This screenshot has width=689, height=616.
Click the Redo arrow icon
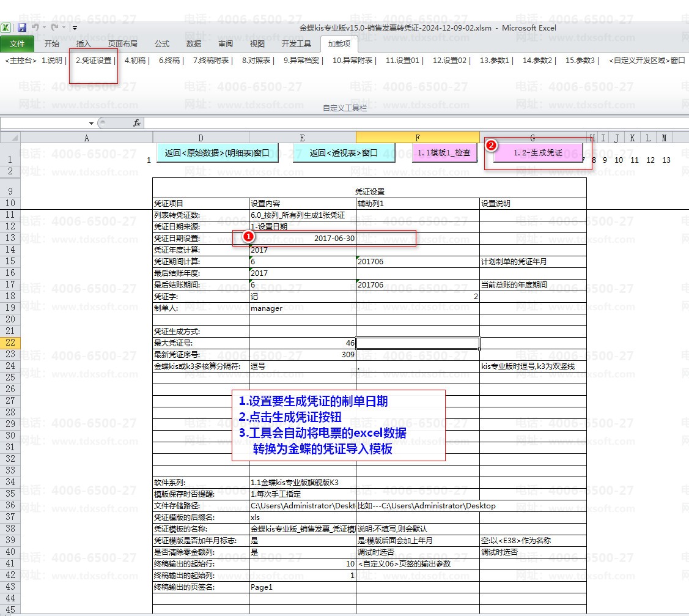point(54,28)
